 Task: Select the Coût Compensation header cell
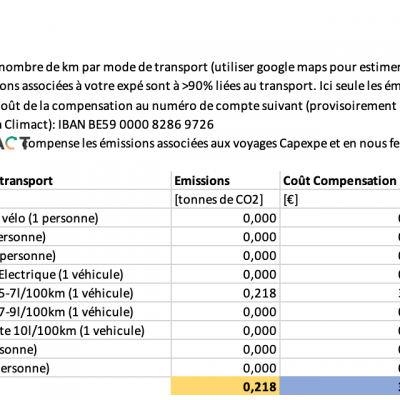point(340,180)
